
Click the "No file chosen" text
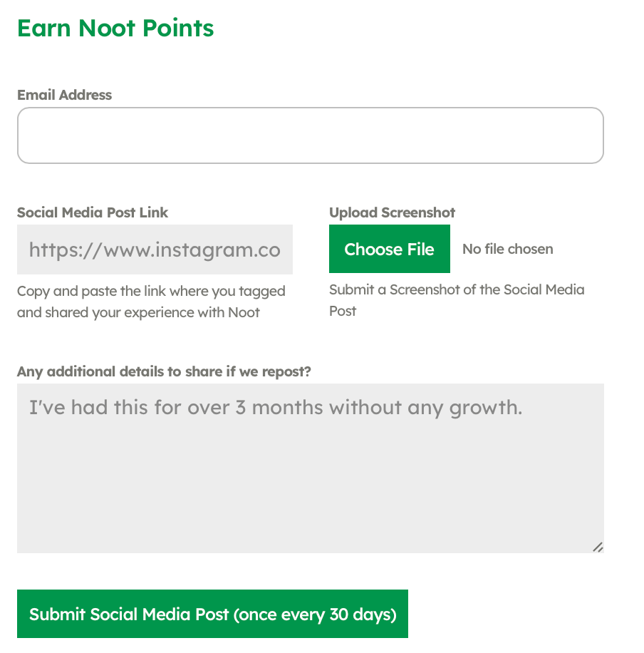(507, 249)
